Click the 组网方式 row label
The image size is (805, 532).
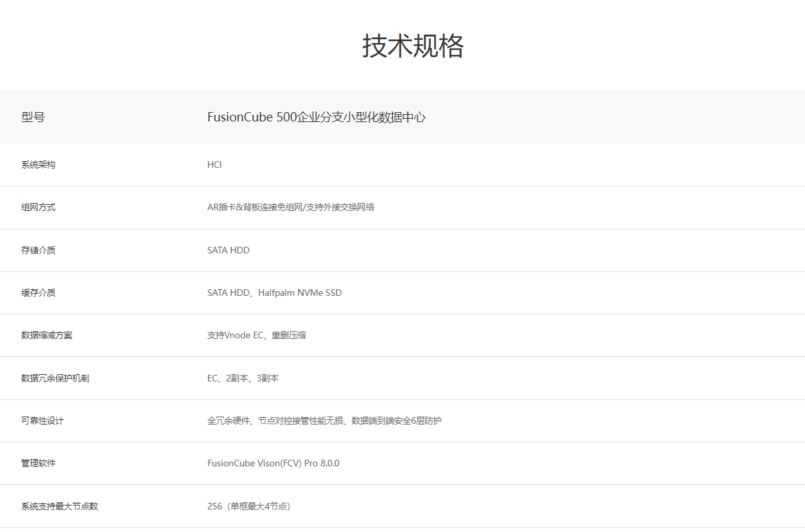point(38,207)
